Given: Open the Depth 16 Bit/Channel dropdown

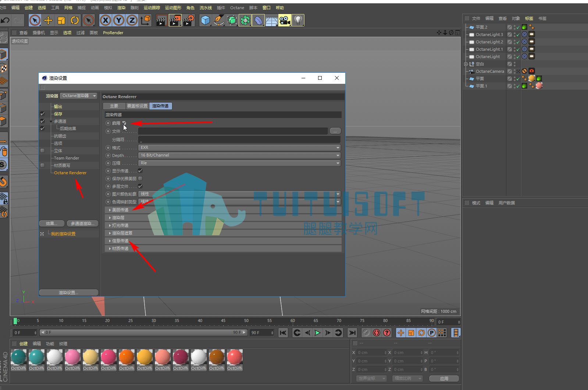Looking at the screenshot, I should (239, 155).
